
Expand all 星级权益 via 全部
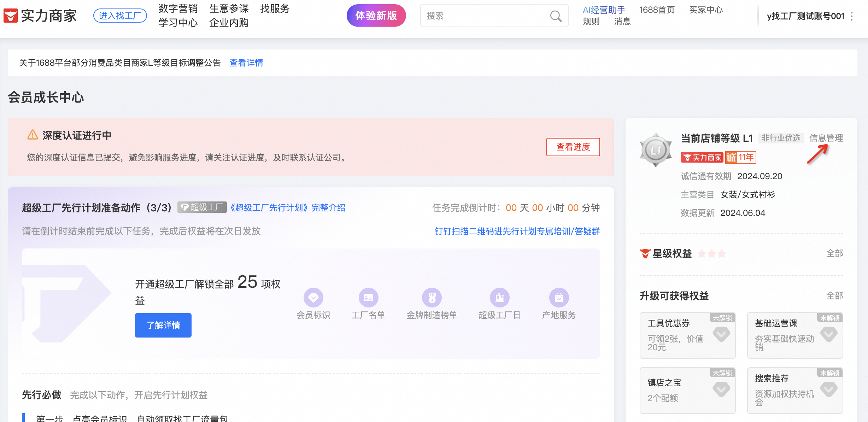tap(834, 253)
